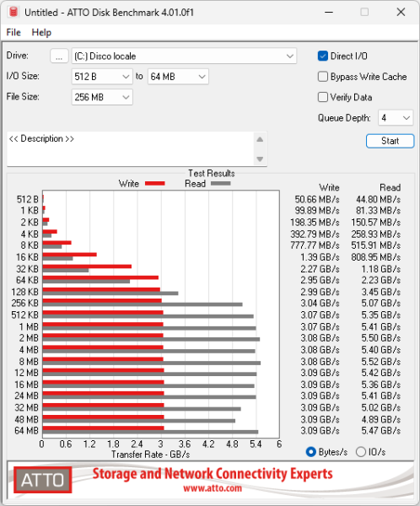Click the 2.27 GB/s write value
420x506 pixels.
[x=320, y=269]
